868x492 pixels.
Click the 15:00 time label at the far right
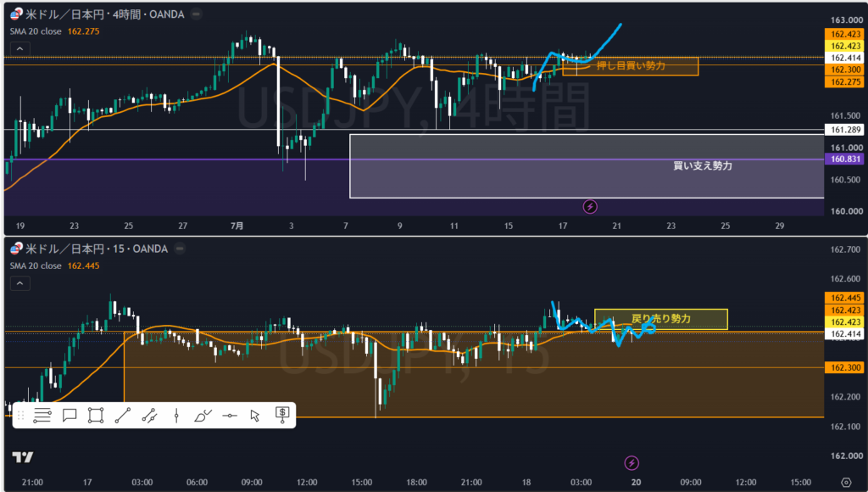[800, 482]
